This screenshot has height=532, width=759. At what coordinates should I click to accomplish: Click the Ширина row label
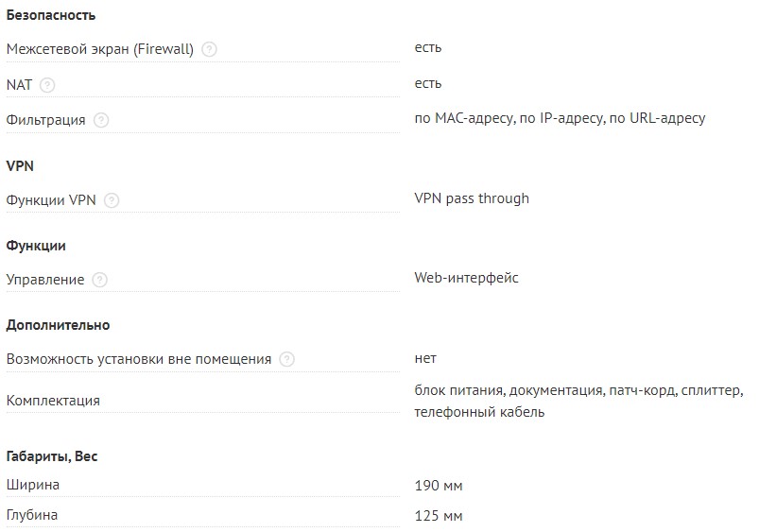(x=33, y=485)
